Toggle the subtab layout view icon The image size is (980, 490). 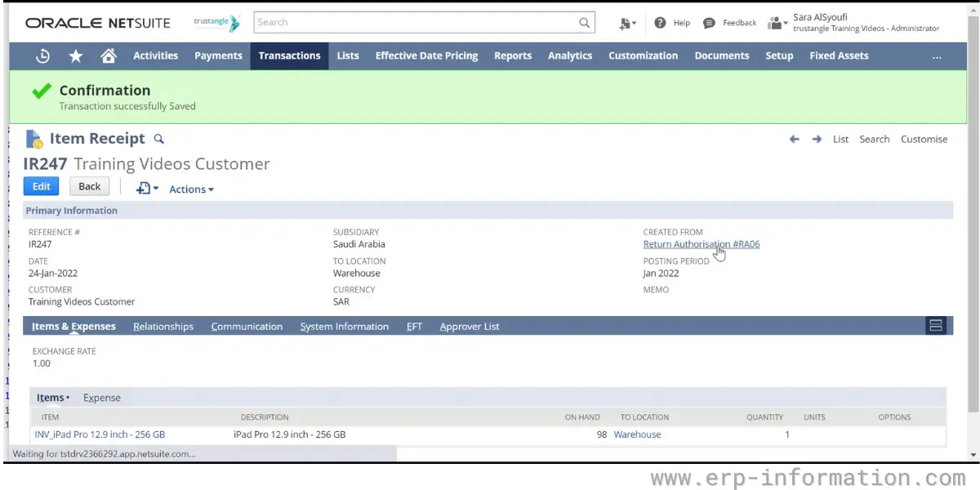936,326
